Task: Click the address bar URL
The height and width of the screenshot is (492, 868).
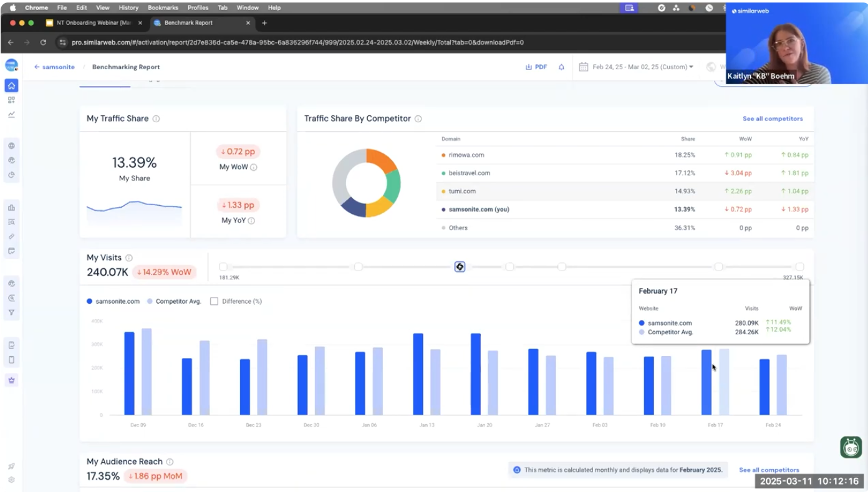Action: 297,42
